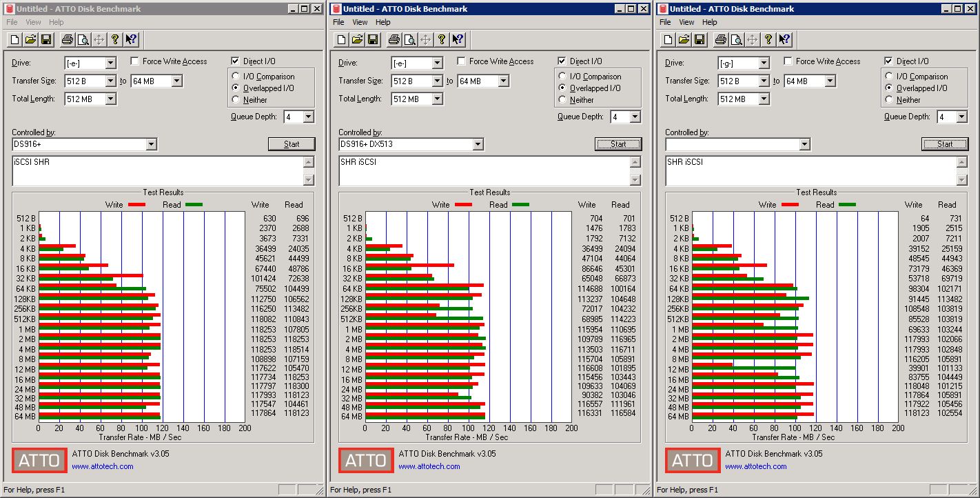Click the Open folder icon in the left window
Viewport: 980px width, 498px height.
[30, 39]
